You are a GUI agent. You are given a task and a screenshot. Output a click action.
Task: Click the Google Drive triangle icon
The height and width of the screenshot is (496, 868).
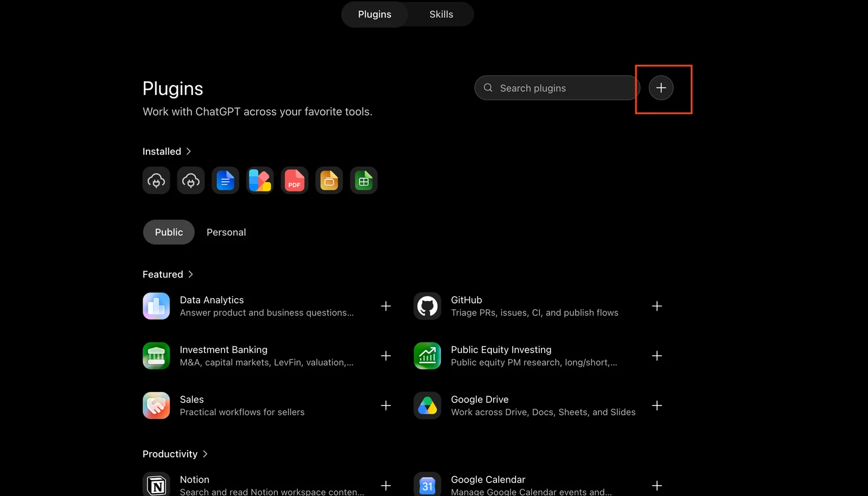click(427, 406)
